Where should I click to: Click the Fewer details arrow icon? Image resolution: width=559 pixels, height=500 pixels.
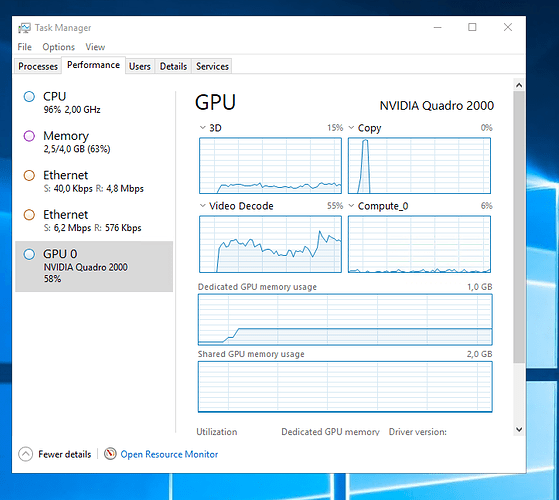point(25,454)
